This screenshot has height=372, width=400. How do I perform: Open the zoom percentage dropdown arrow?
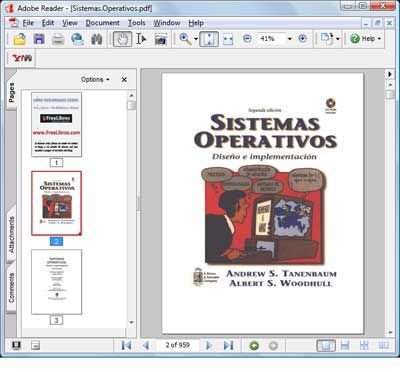click(290, 39)
